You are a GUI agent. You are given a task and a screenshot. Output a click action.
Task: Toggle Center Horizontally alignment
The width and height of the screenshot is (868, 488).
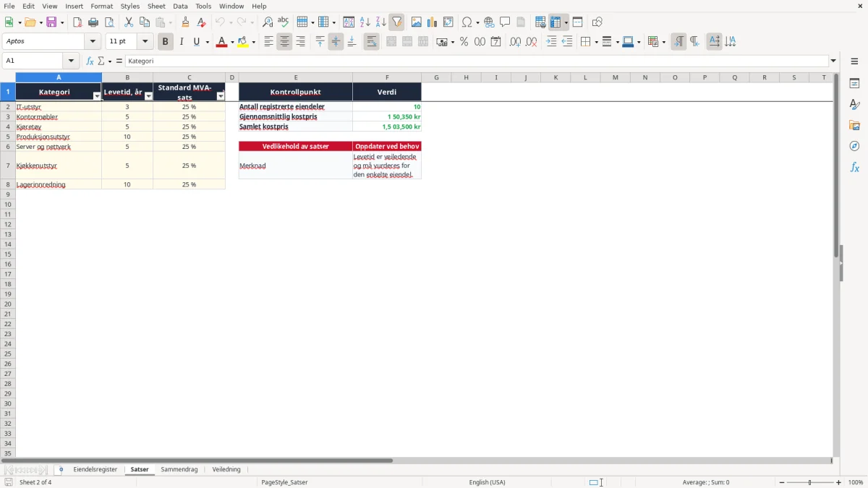284,42
